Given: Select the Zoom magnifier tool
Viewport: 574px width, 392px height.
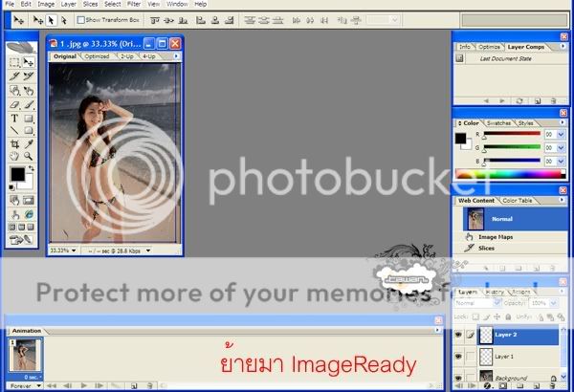Looking at the screenshot, I should click(29, 156).
